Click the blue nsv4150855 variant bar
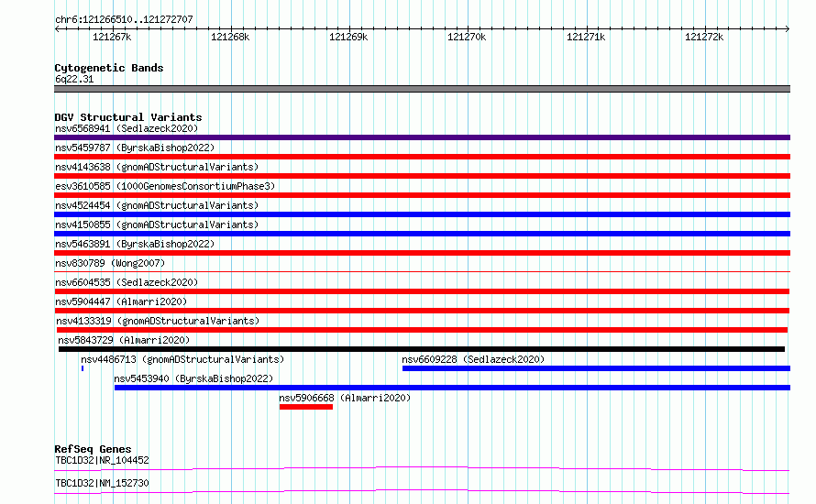This screenshot has height=504, width=816. click(x=422, y=234)
